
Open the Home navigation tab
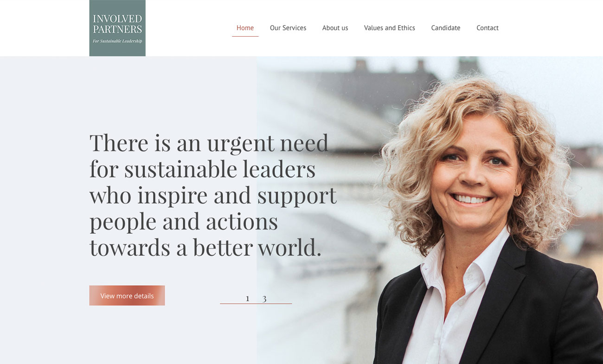(245, 28)
